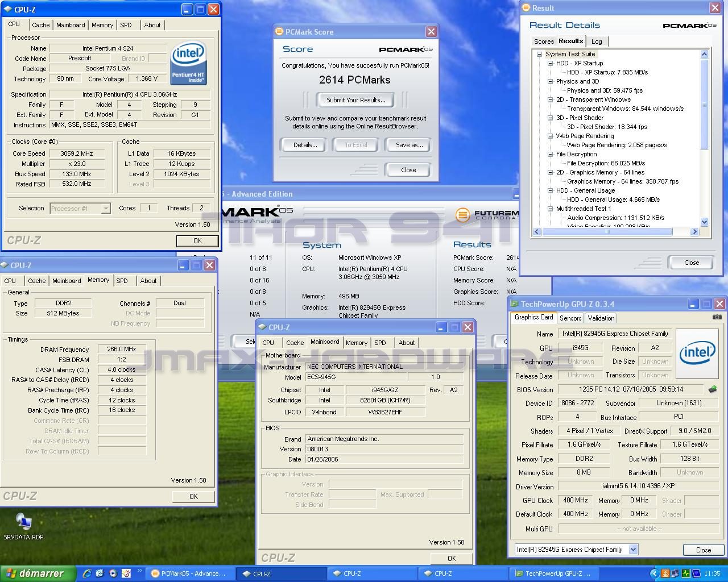728x582 pixels.
Task: Click the Result tree scroll down arrow
Action: pyautogui.click(x=705, y=222)
